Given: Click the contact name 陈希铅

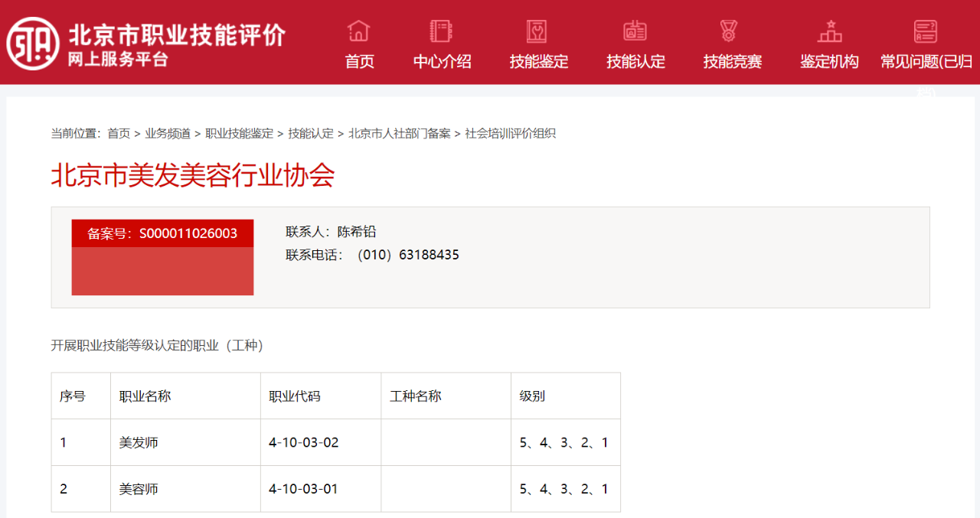Looking at the screenshot, I should 357,232.
